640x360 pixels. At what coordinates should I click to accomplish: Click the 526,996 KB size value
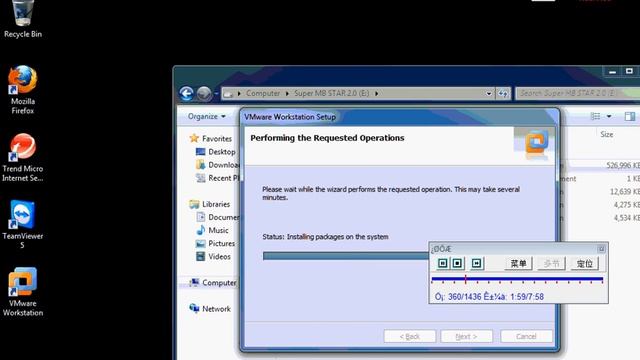point(623,165)
